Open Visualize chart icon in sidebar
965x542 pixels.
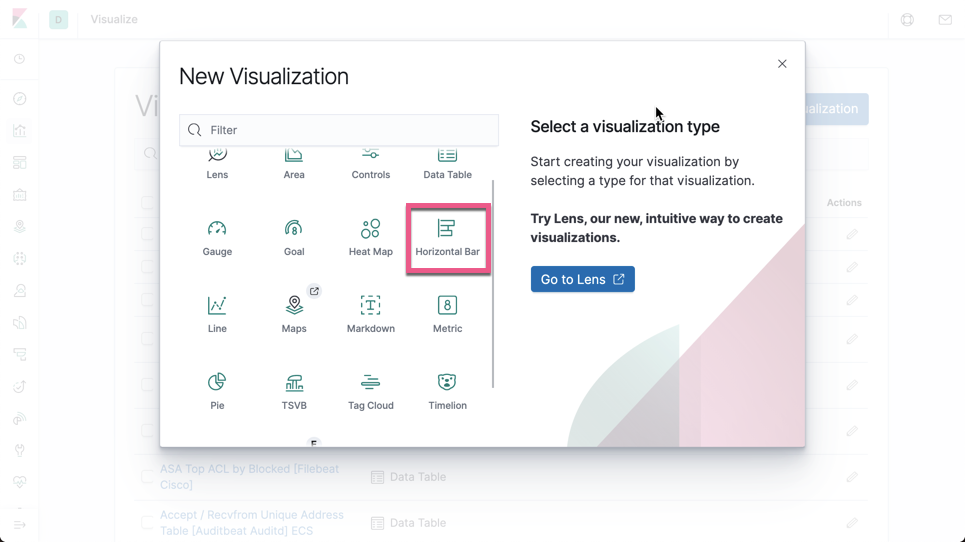20,130
